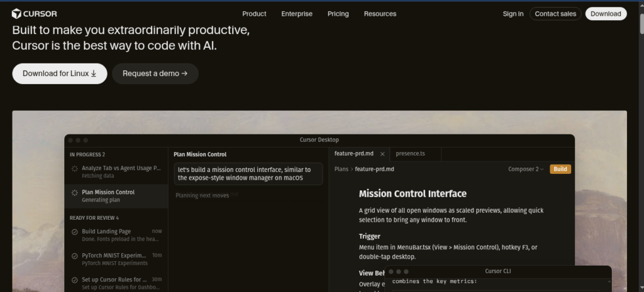
Task: Open the Composer 2 model dropdown
Action: tap(526, 169)
